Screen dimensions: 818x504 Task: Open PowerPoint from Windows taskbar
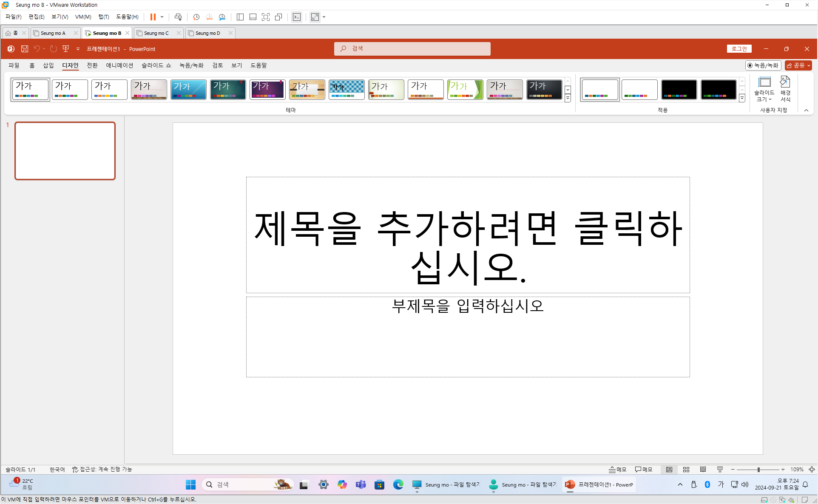[x=599, y=484]
